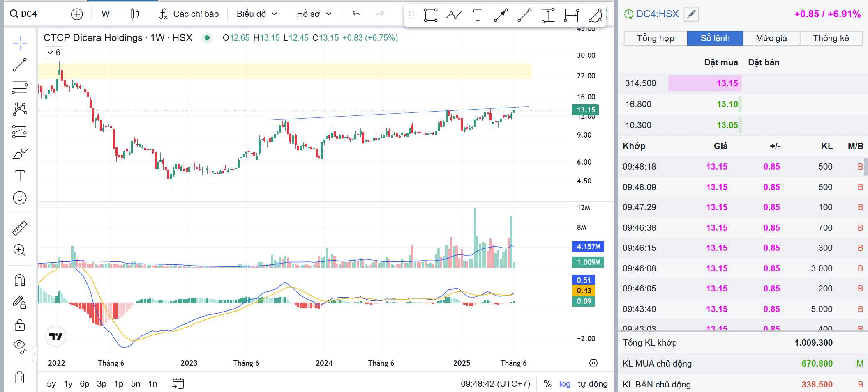Select the trend line drawing tool
868x392 pixels.
(20, 65)
